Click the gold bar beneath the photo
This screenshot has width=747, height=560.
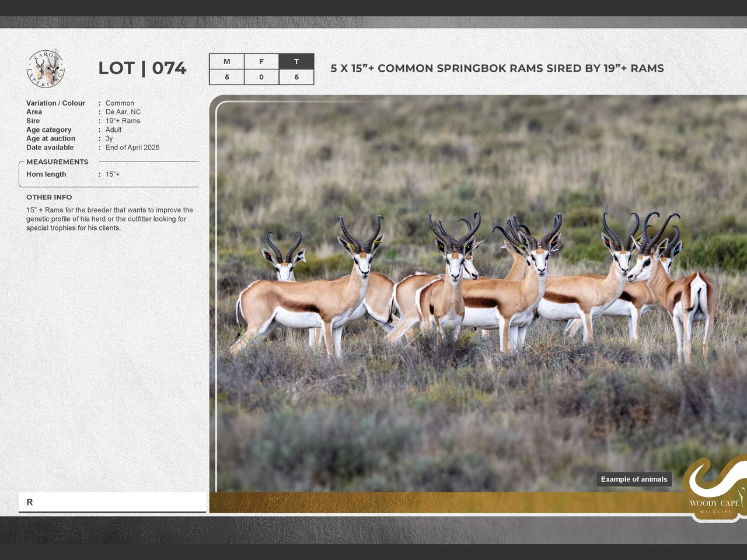[x=444, y=502]
